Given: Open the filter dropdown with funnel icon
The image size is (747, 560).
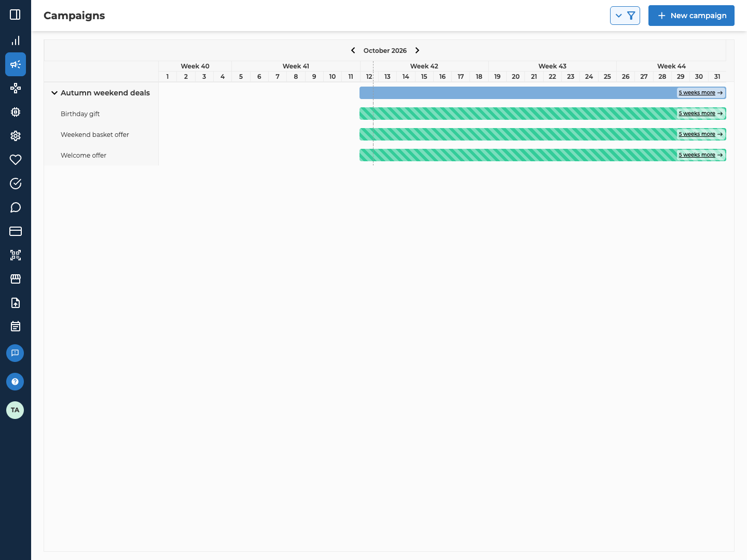Looking at the screenshot, I should pos(625,16).
